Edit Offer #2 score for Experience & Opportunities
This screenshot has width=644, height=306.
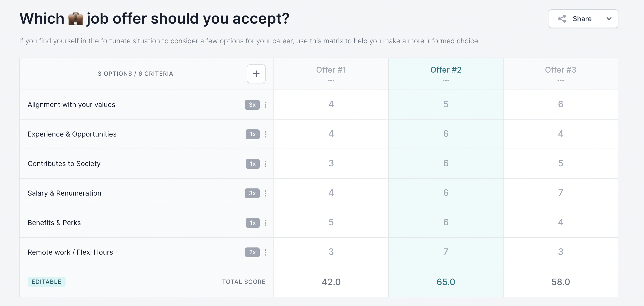[446, 134]
